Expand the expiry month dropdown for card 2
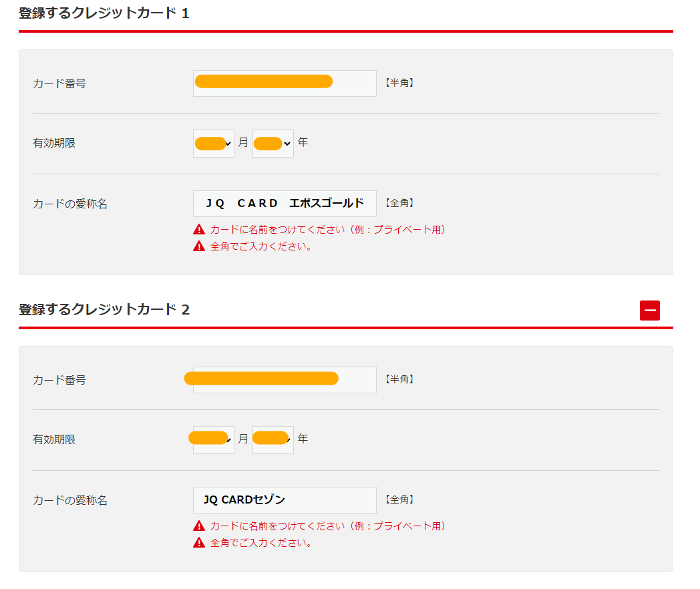 tap(214, 440)
